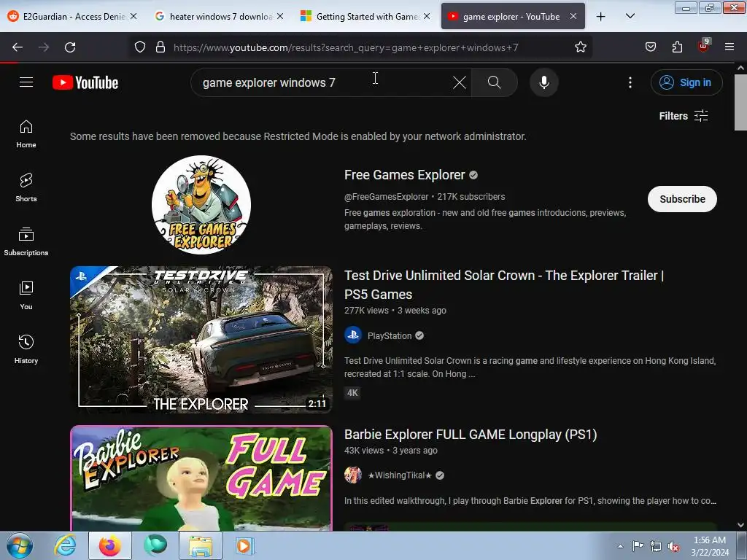747x560 pixels.
Task: Open Test Drive Unlimited Solar Crown video title
Action: pyautogui.click(x=504, y=285)
